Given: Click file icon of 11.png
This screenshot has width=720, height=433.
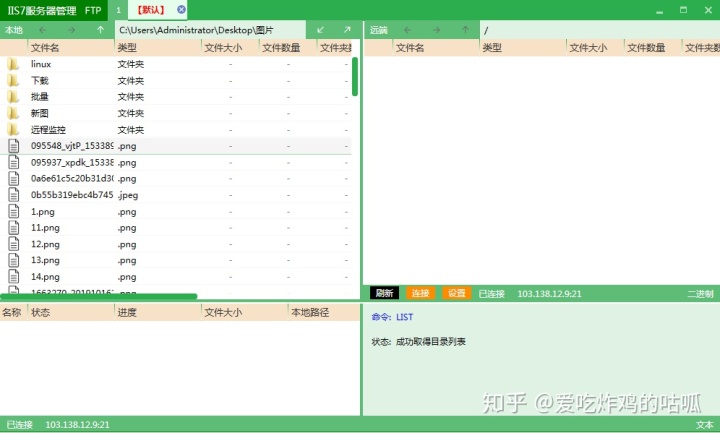Looking at the screenshot, I should click(x=14, y=228).
